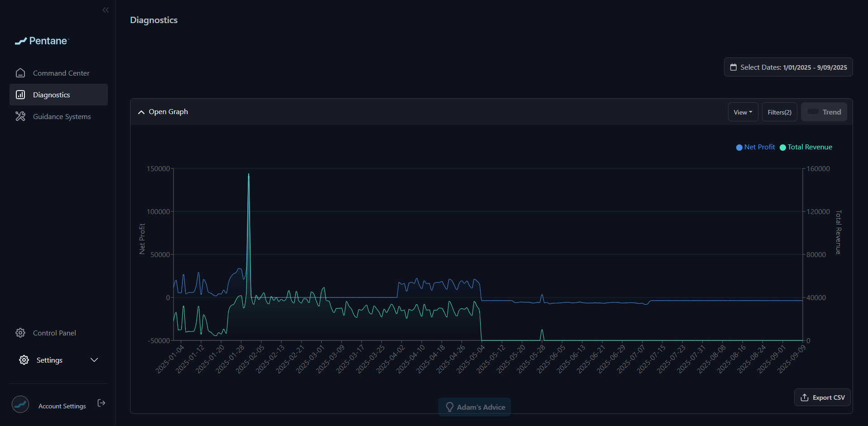Enable the Trend toggle switch
This screenshot has height=426, width=868.
tap(812, 112)
